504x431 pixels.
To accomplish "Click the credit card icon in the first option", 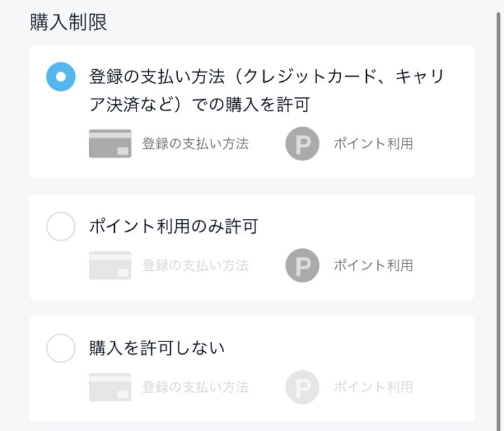I will coord(111,143).
